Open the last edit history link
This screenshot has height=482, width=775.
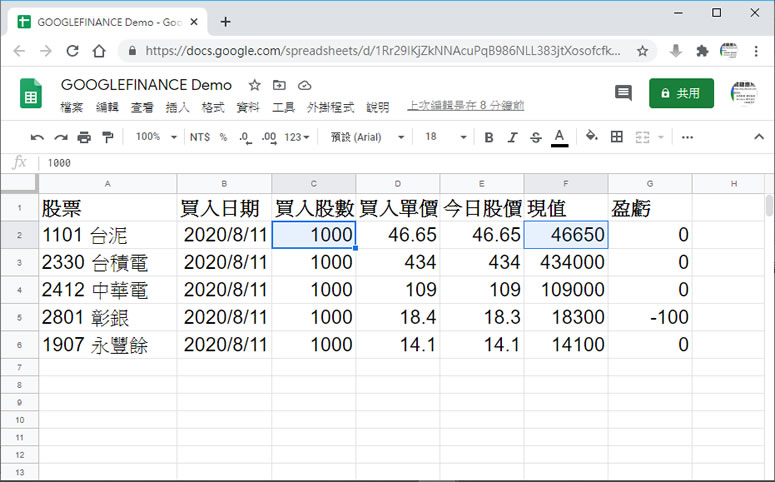tap(466, 105)
